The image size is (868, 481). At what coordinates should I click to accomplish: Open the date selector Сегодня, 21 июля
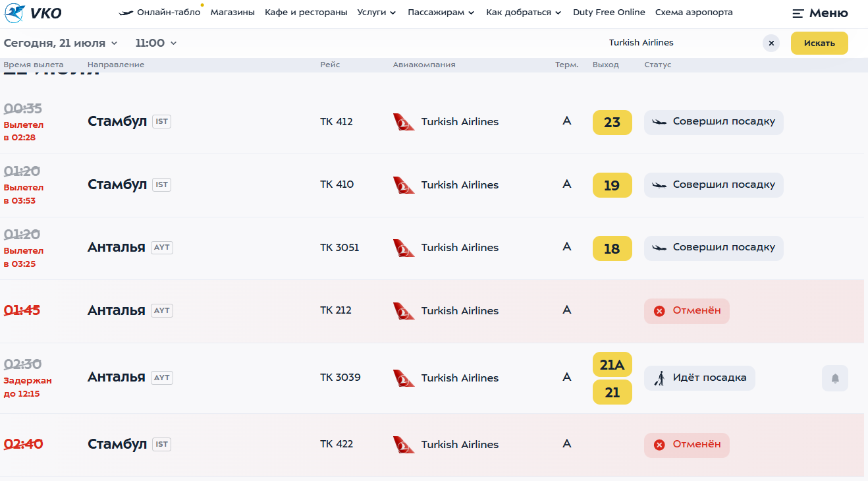click(61, 43)
